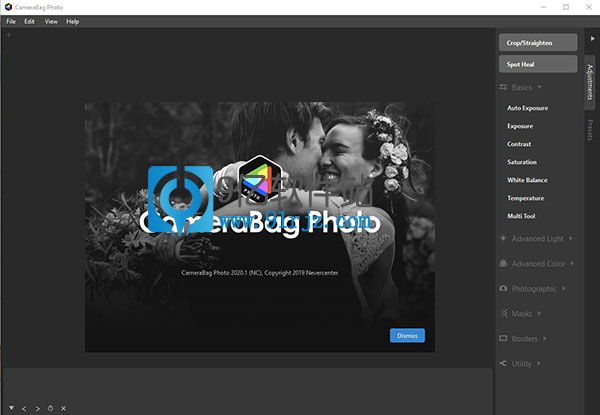Click the down triangle in bottom tray

point(11,408)
